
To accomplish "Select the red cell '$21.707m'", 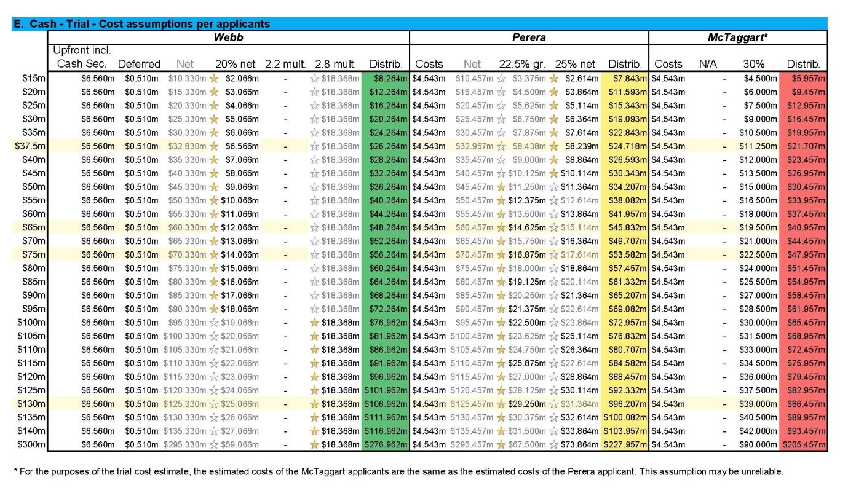I will coord(803,146).
